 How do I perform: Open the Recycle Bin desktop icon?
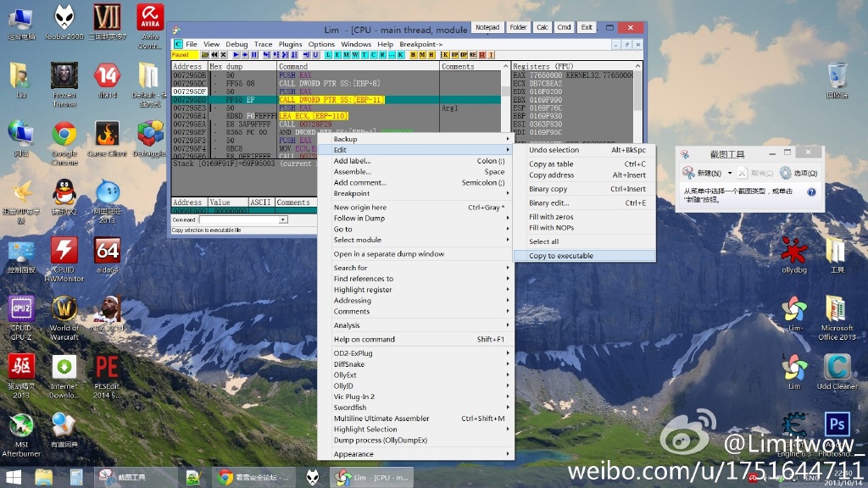[x=837, y=80]
